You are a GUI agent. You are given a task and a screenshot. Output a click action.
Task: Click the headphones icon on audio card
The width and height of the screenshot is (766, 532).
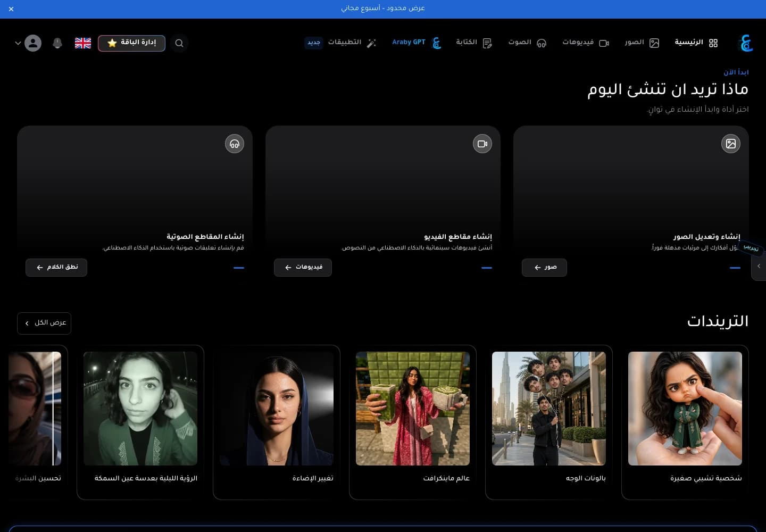pyautogui.click(x=235, y=144)
